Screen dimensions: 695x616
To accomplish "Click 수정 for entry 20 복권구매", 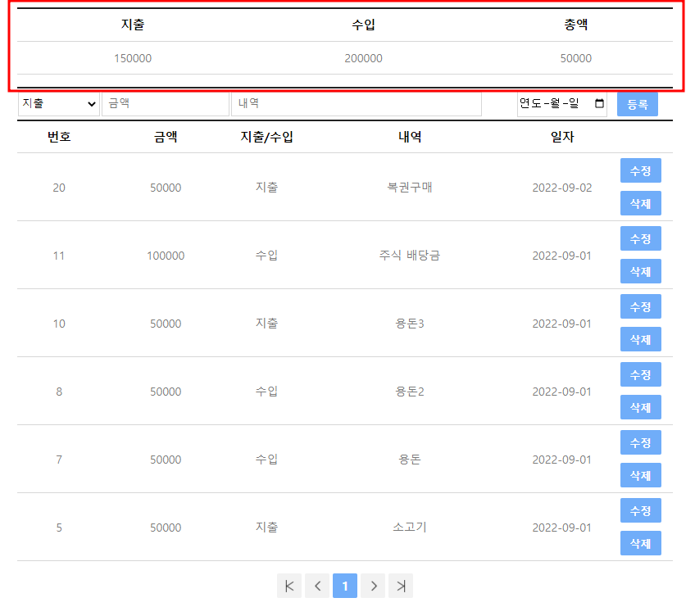I will 640,170.
